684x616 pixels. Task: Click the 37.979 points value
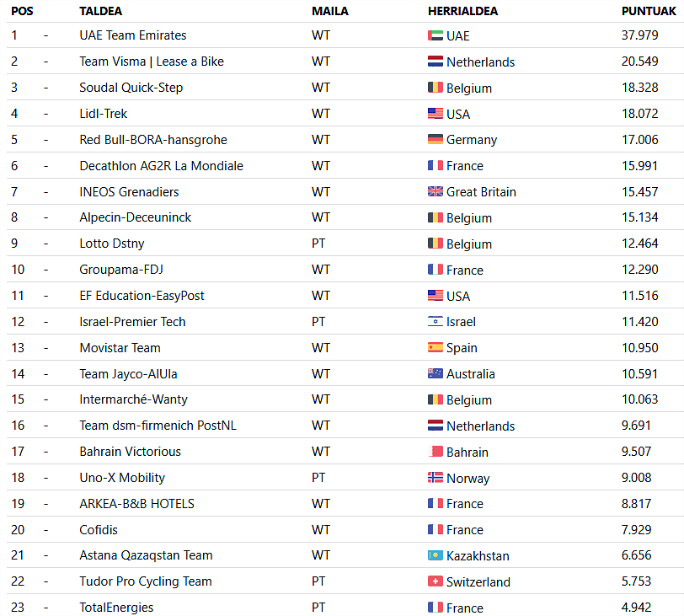(x=639, y=35)
